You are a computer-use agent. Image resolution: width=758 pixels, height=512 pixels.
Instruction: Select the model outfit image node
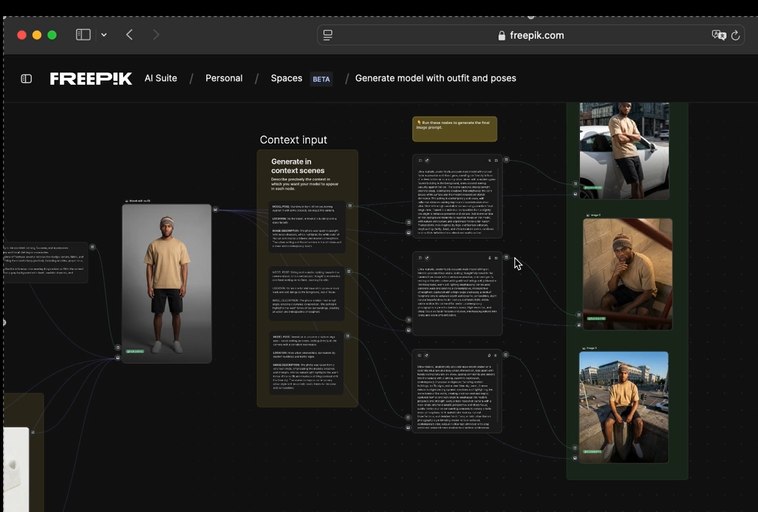tap(167, 283)
